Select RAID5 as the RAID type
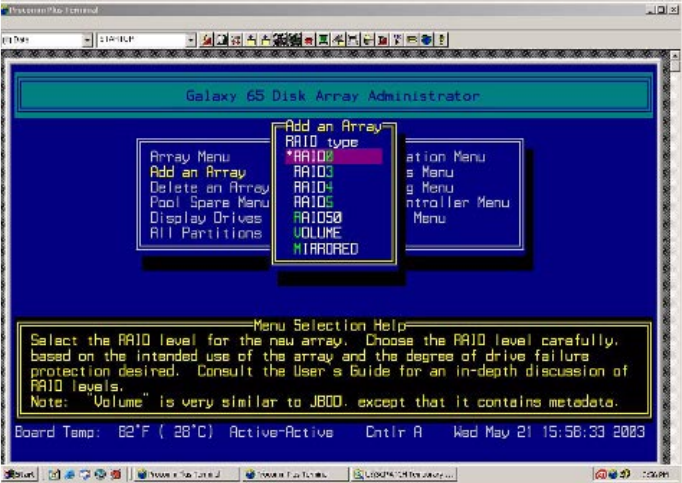 tap(314, 202)
